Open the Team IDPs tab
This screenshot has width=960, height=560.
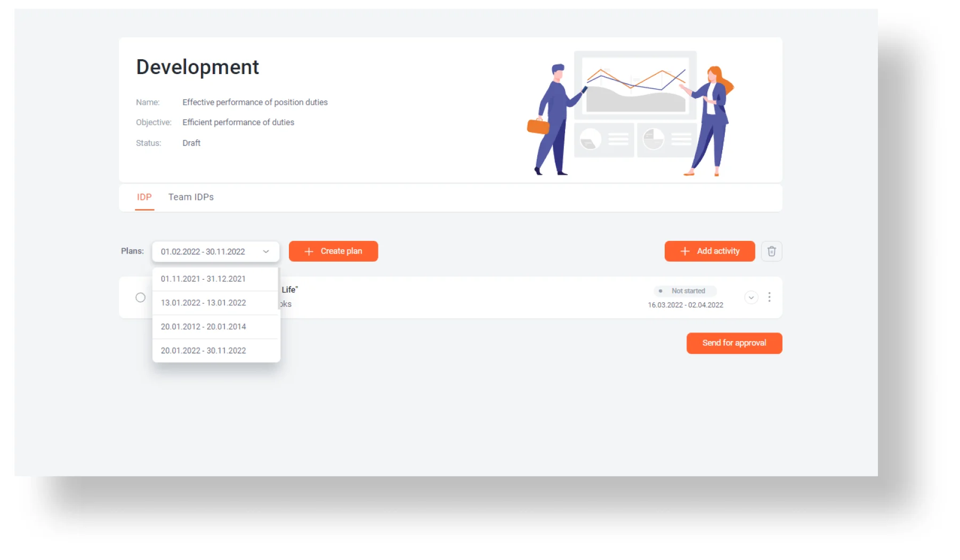click(191, 197)
